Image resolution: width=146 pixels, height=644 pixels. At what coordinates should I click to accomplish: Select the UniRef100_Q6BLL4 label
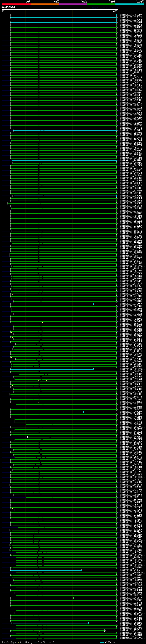[x=131, y=342]
